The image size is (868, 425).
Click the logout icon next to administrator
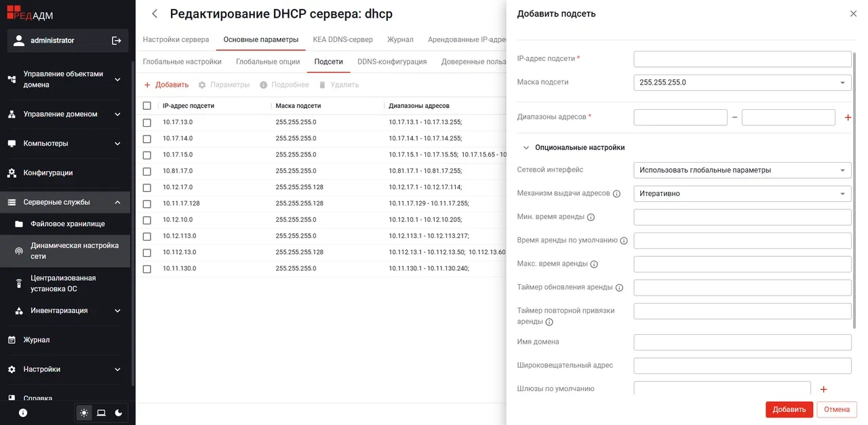pyautogui.click(x=117, y=41)
